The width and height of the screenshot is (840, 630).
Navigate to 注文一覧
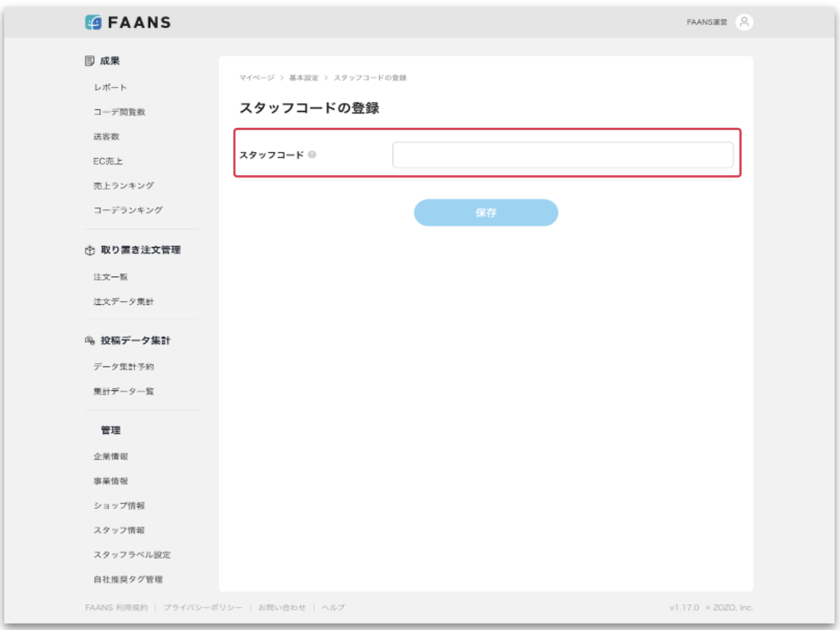[111, 277]
